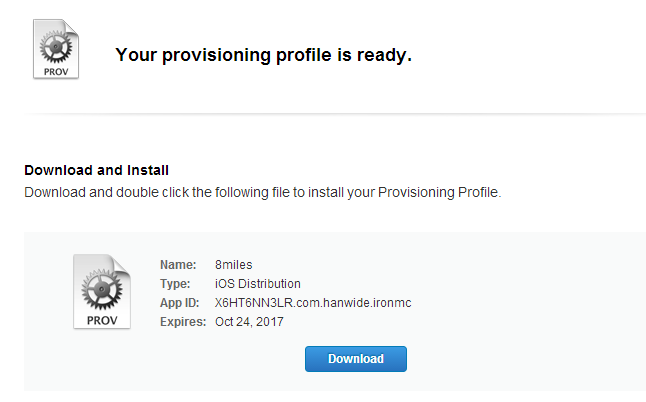Select the 'iOS Distribution' type value
Viewport: 646px width, 402px height.
[x=258, y=284]
